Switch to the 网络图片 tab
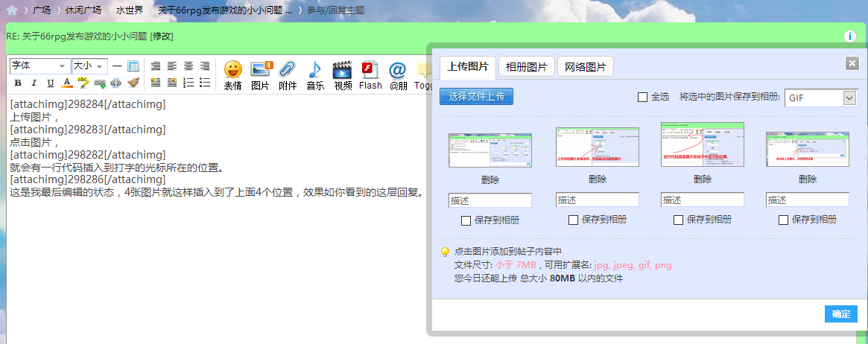Image resolution: width=868 pixels, height=344 pixels. coord(585,68)
